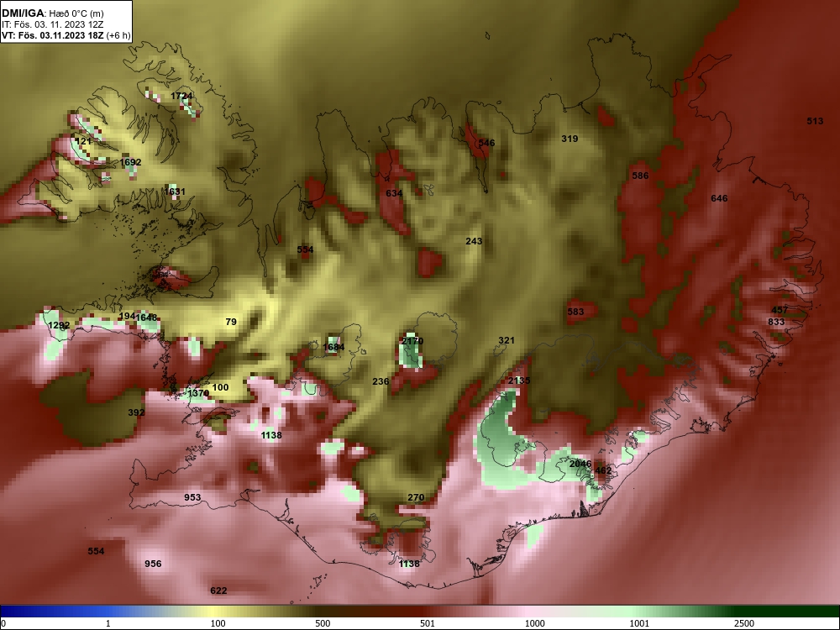Click the map value 546
This screenshot has width=840, height=630.
(x=486, y=143)
